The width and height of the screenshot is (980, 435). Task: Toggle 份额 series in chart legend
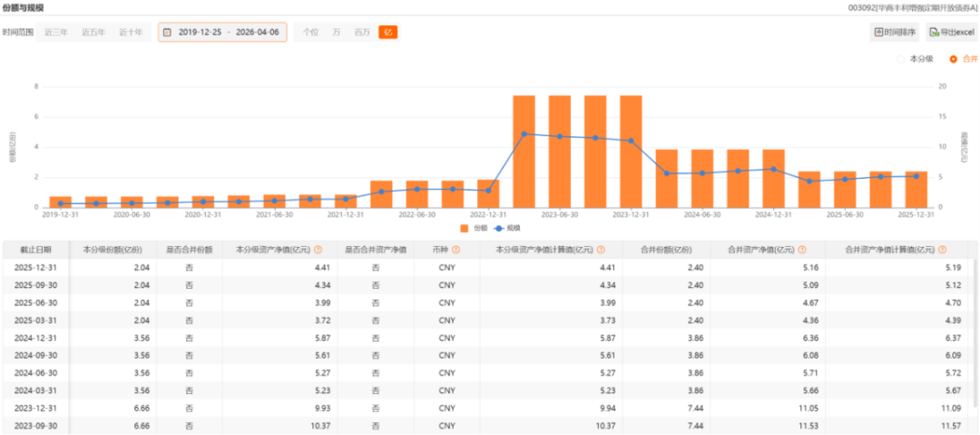click(x=472, y=228)
